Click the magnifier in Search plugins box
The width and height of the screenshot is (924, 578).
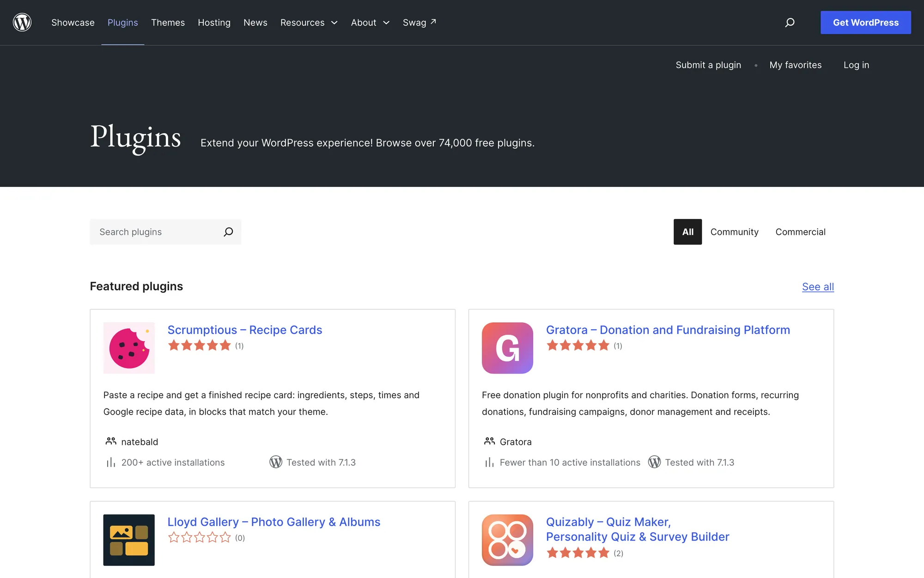[x=228, y=232]
